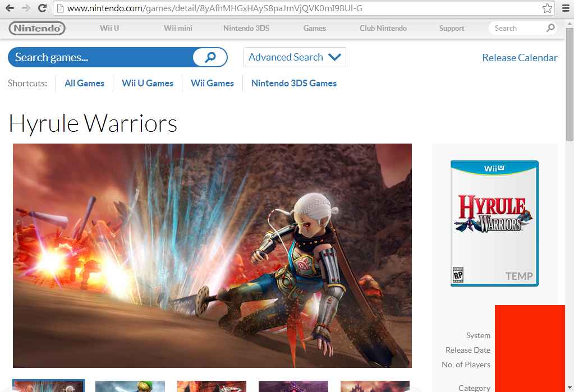
Task: Click the System label in the info panel
Action: [478, 335]
